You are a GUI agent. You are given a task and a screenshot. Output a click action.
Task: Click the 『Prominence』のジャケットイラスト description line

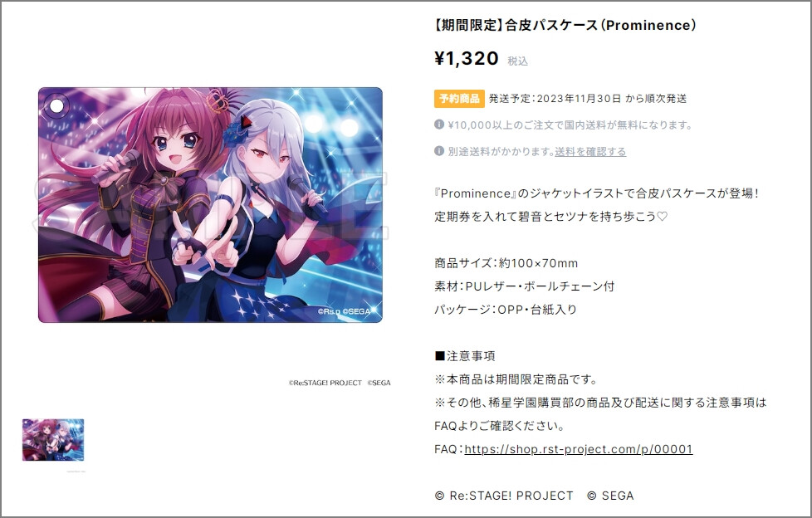[x=597, y=193]
